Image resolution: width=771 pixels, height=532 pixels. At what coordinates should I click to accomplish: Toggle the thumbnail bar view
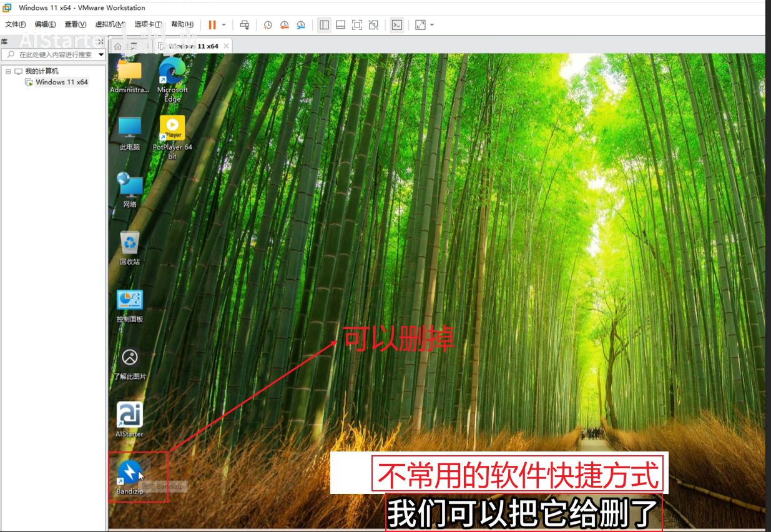tap(341, 25)
